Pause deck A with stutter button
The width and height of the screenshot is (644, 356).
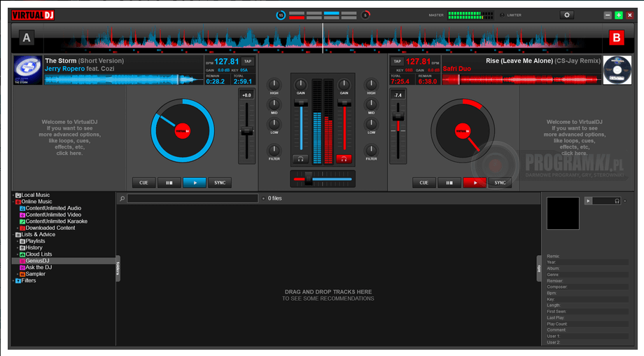click(x=169, y=182)
